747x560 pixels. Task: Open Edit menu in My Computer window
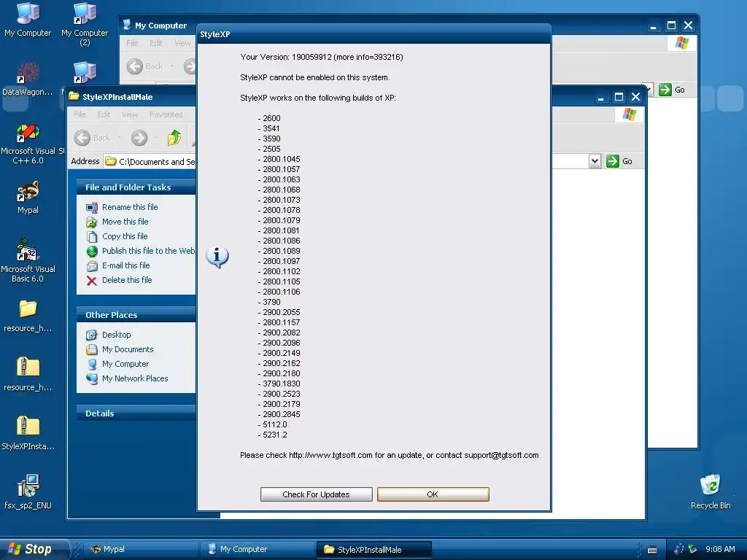(156, 43)
